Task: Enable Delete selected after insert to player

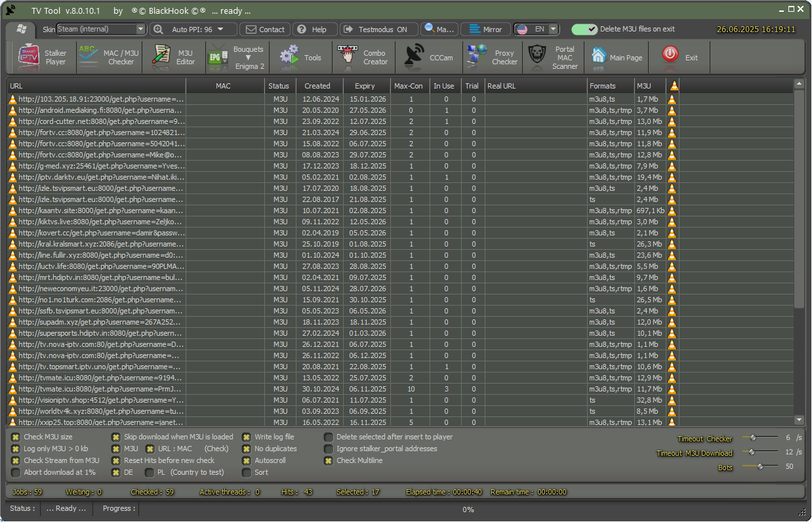Action: (x=329, y=437)
